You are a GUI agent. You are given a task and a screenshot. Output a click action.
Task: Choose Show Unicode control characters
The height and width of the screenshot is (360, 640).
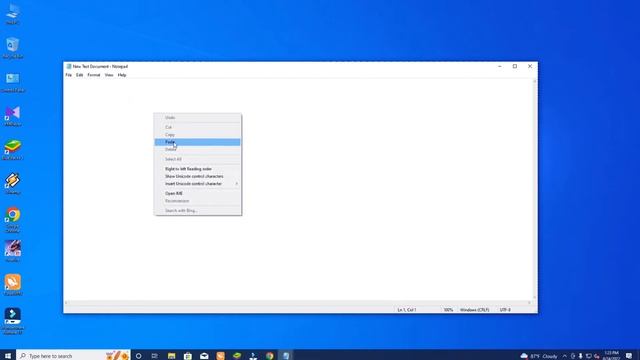click(198, 176)
